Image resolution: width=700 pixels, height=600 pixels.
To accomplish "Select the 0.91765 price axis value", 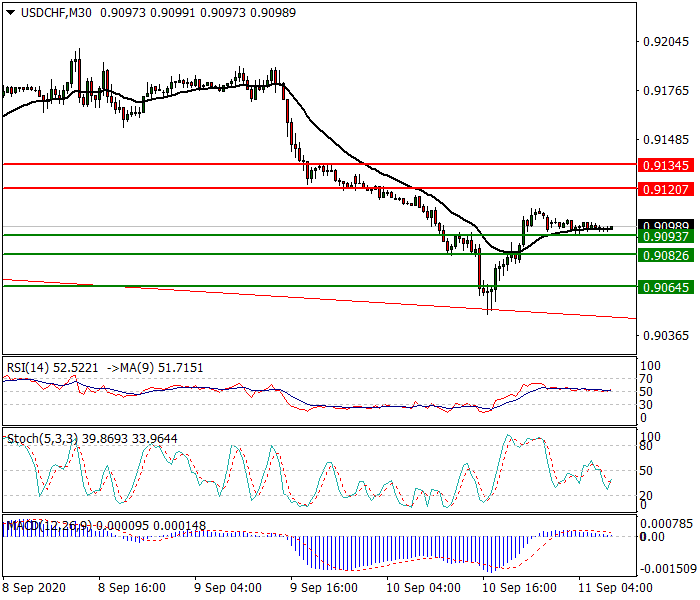I will pos(666,91).
